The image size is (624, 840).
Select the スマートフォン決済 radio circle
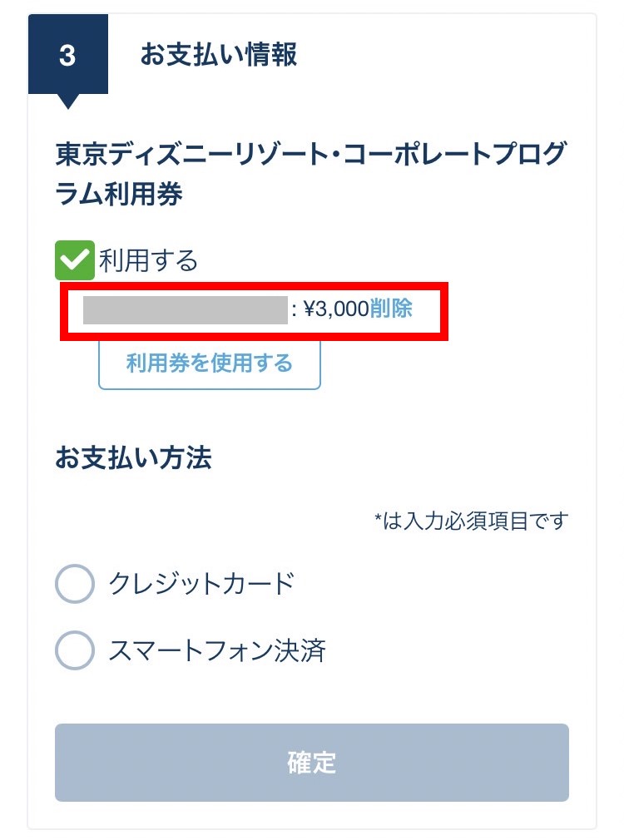point(74,650)
